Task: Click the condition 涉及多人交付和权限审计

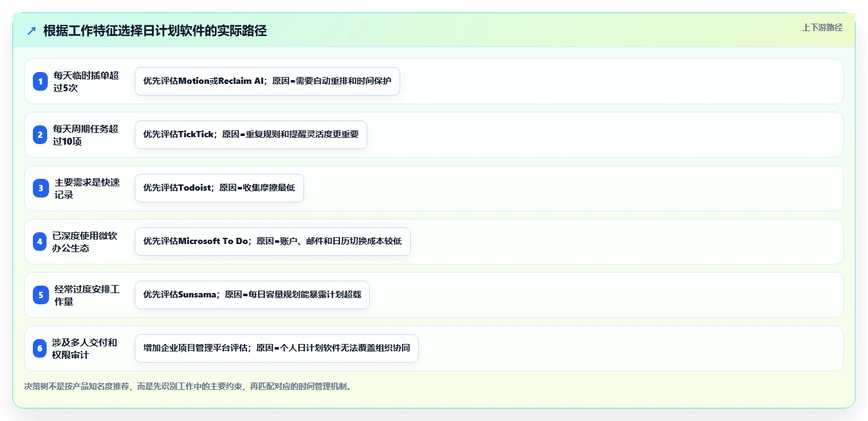Action: tap(86, 348)
